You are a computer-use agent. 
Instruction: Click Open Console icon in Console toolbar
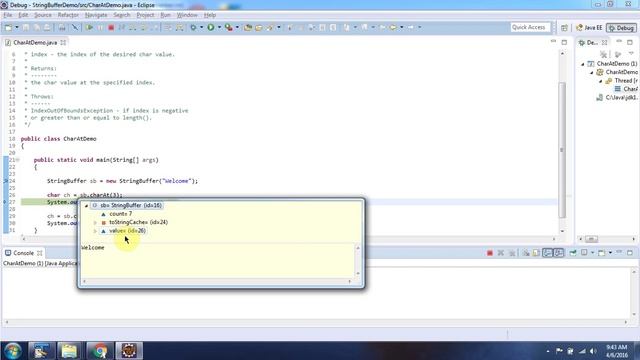601,253
